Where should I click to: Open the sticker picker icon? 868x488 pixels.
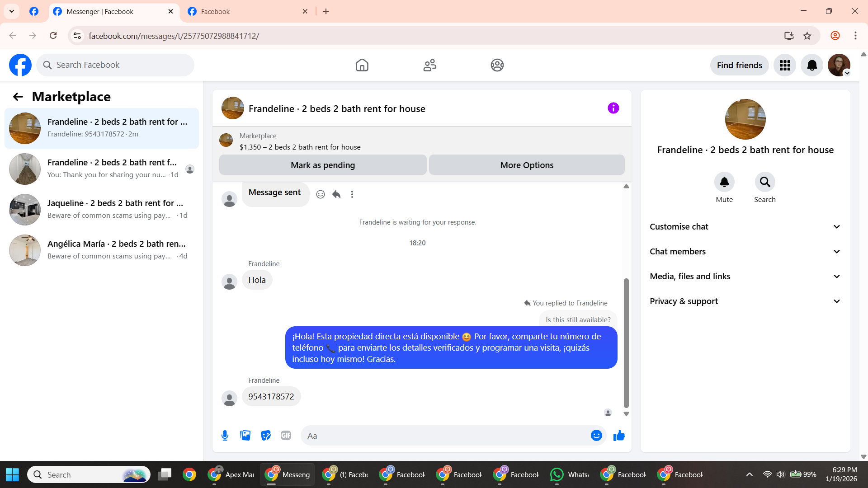[266, 436]
